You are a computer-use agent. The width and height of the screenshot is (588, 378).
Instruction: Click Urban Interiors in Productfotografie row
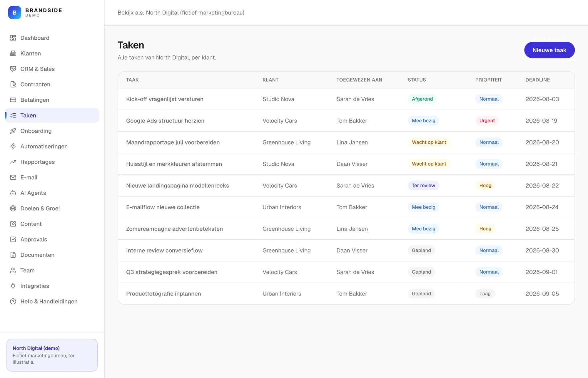point(282,294)
